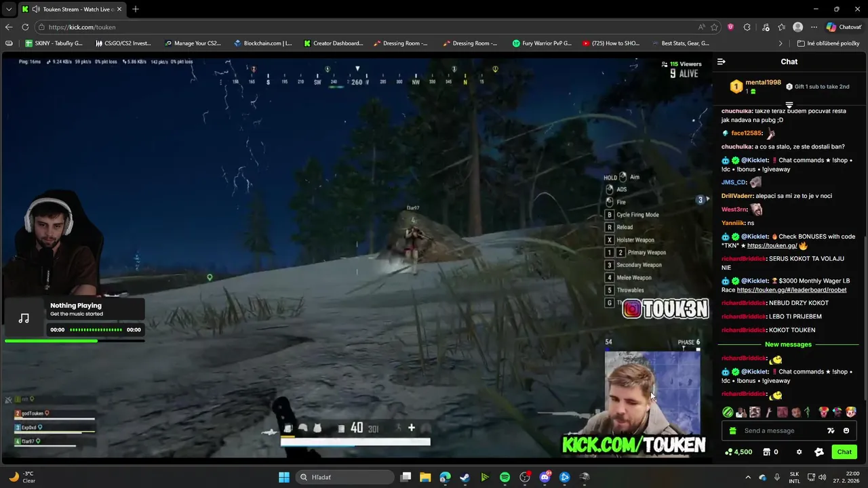Close the Touken Stream tab
Screen dimensions: 868x488
coord(119,9)
